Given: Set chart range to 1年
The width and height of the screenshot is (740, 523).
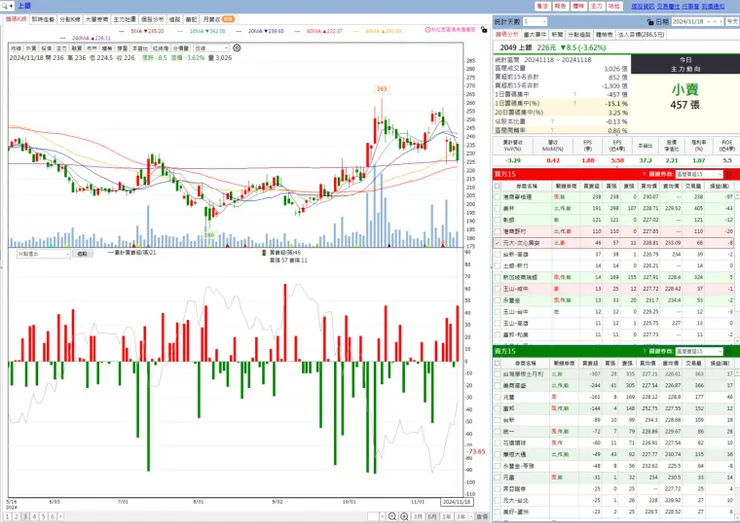Looking at the screenshot, I should click(446, 517).
